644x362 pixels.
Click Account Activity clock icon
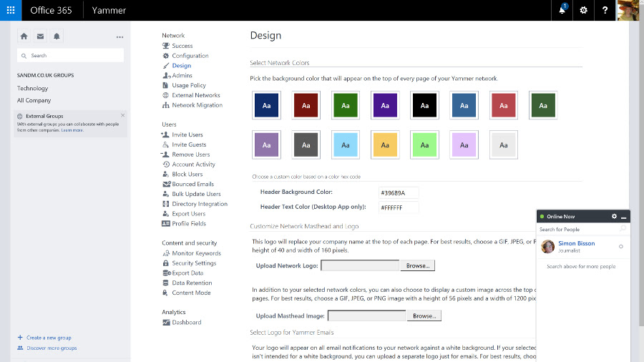(166, 164)
